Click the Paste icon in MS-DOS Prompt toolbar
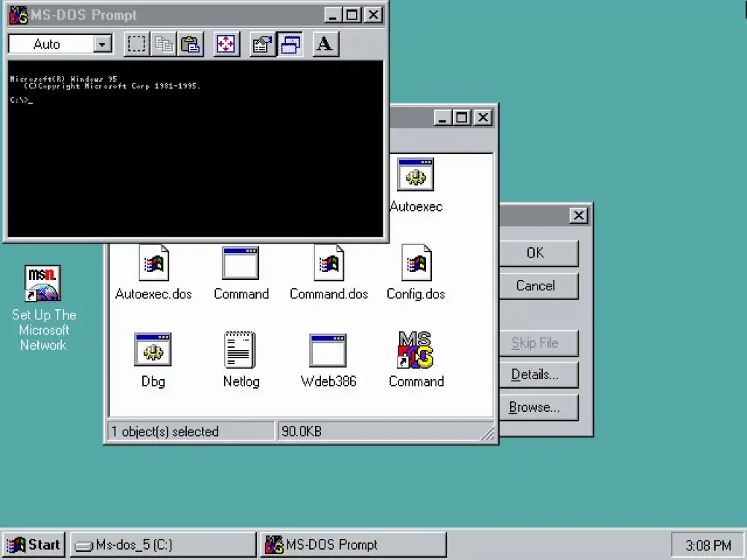The height and width of the screenshot is (560, 747). 190,44
